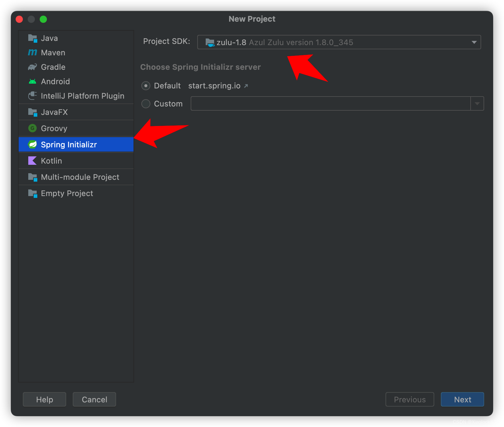This screenshot has width=504, height=427.
Task: Select Java project type
Action: 76,38
